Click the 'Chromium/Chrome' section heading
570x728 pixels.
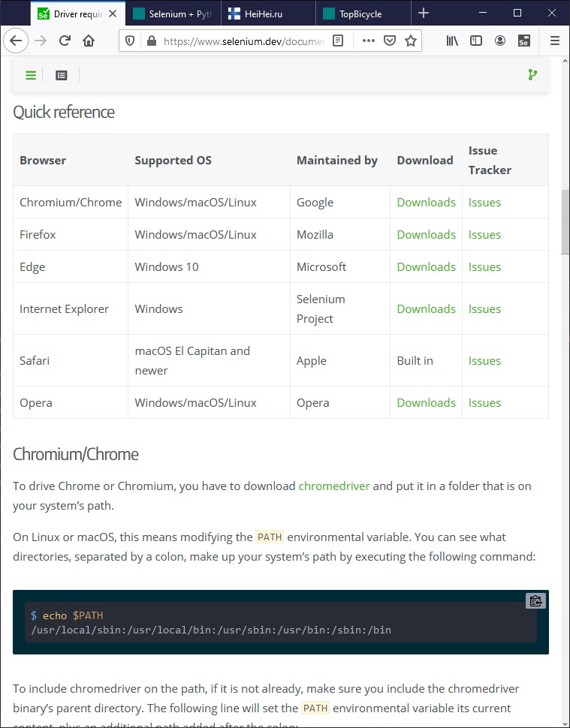pyautogui.click(x=76, y=454)
